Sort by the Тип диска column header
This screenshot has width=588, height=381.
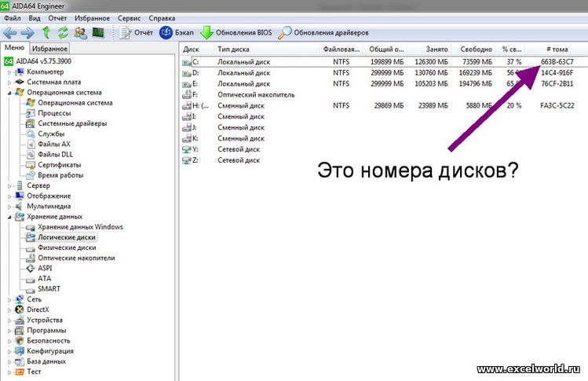coord(233,49)
